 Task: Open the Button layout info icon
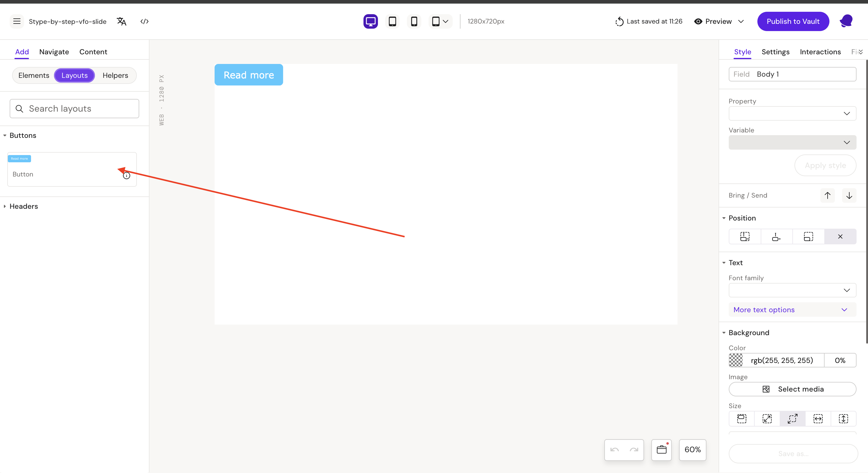[x=126, y=176]
